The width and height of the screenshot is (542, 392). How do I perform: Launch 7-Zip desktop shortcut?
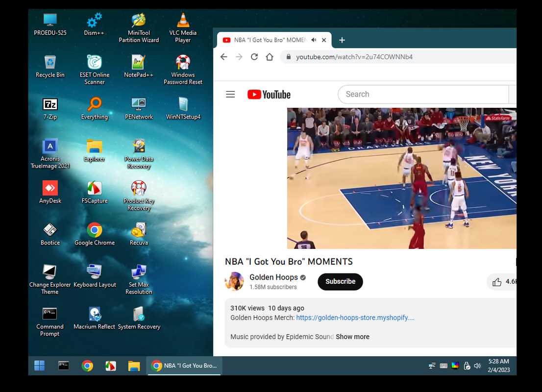point(50,109)
